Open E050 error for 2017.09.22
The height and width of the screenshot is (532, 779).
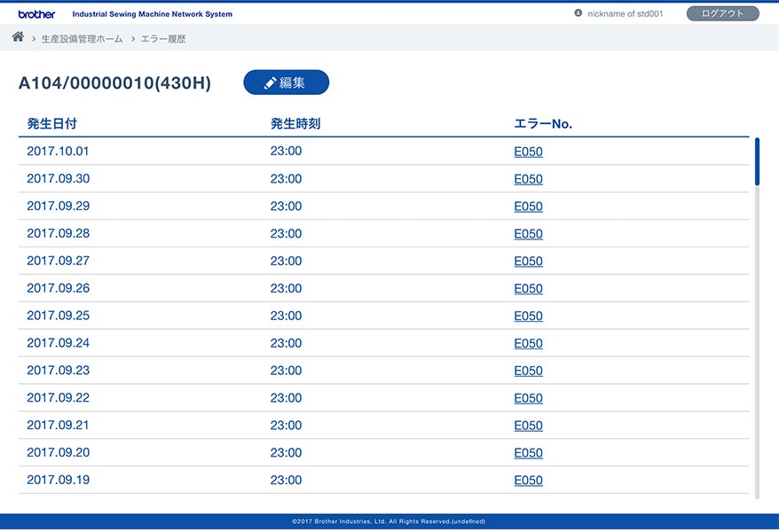point(528,398)
